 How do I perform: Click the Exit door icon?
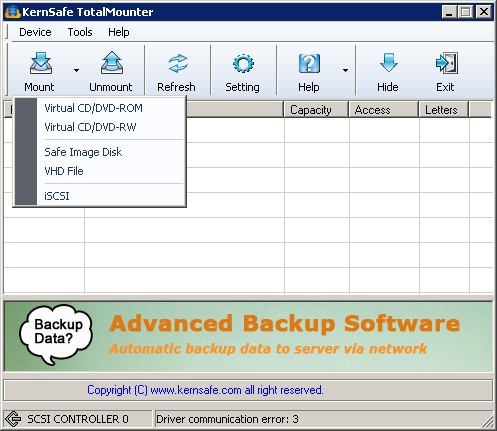pos(447,63)
